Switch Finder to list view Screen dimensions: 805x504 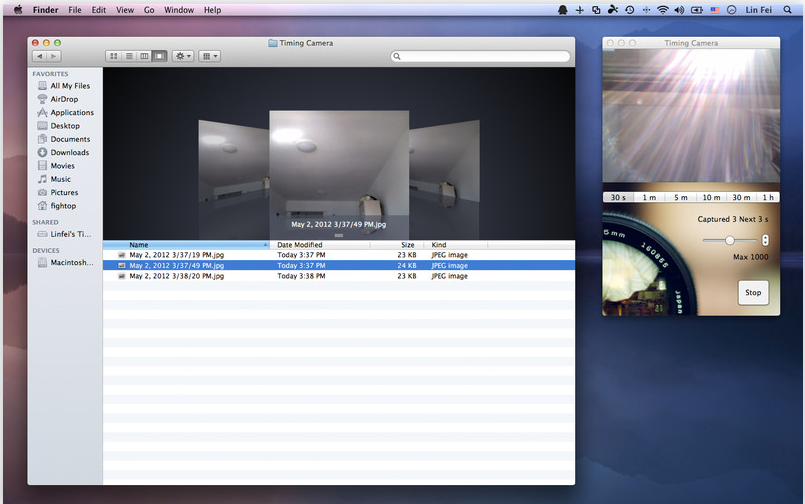click(129, 56)
